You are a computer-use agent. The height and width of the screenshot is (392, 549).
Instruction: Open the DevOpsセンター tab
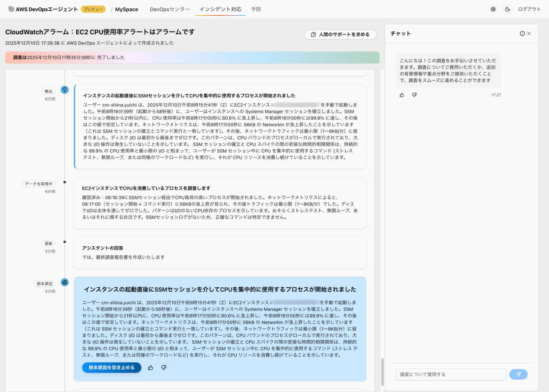170,9
